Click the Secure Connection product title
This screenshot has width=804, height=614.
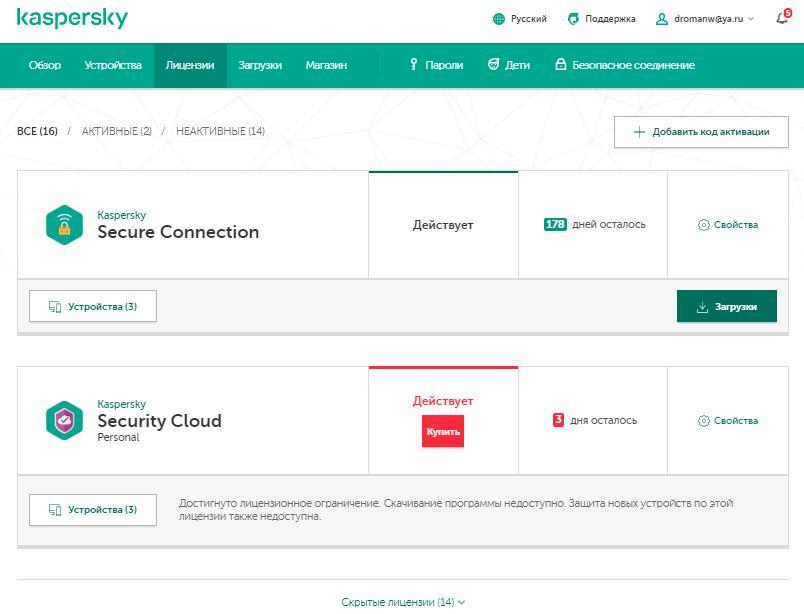click(x=178, y=232)
